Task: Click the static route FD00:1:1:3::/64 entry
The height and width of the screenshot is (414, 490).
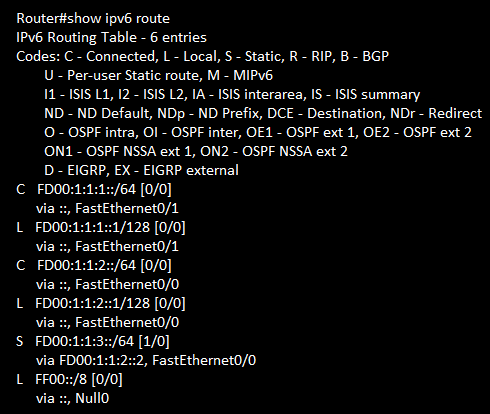Action: [x=93, y=342]
